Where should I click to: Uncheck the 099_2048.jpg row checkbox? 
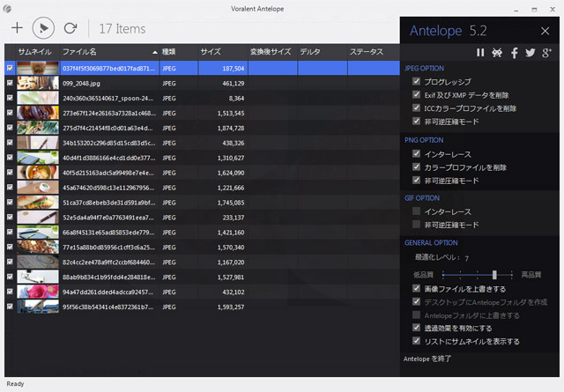click(10, 83)
